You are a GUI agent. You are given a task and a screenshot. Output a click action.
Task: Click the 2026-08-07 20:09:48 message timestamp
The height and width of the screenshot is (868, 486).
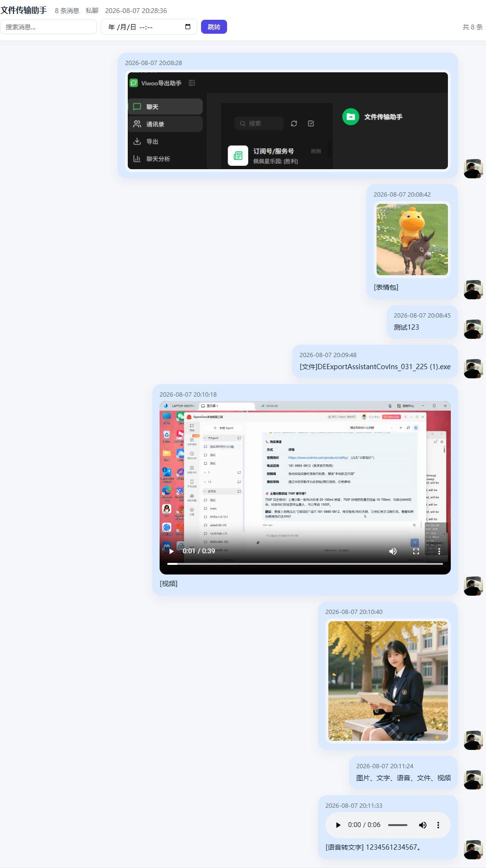(328, 355)
